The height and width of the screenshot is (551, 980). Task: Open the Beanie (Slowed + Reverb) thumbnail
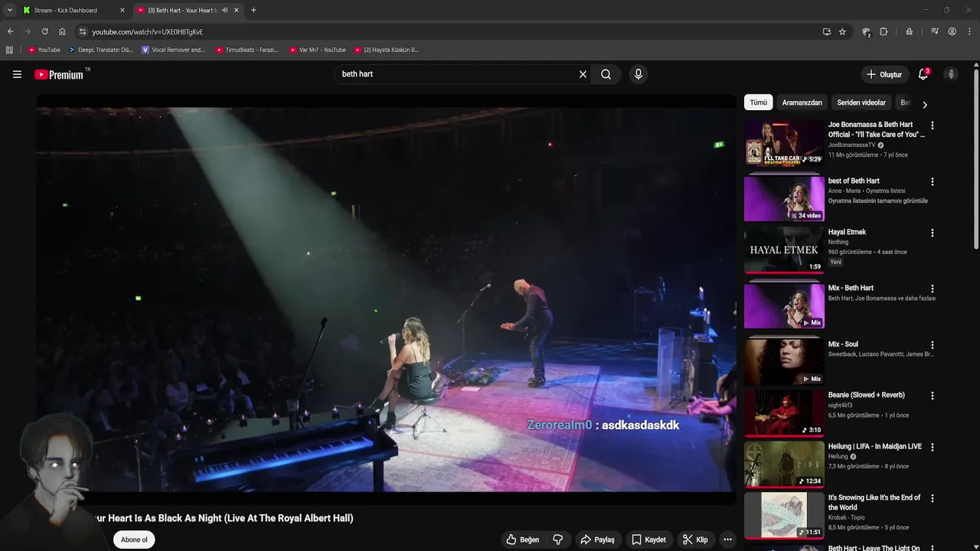784,412
